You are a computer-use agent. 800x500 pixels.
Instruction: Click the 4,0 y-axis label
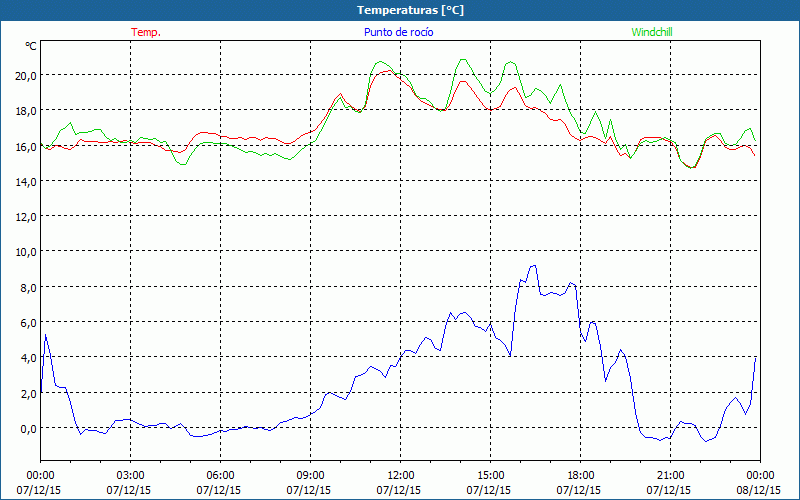(29, 358)
